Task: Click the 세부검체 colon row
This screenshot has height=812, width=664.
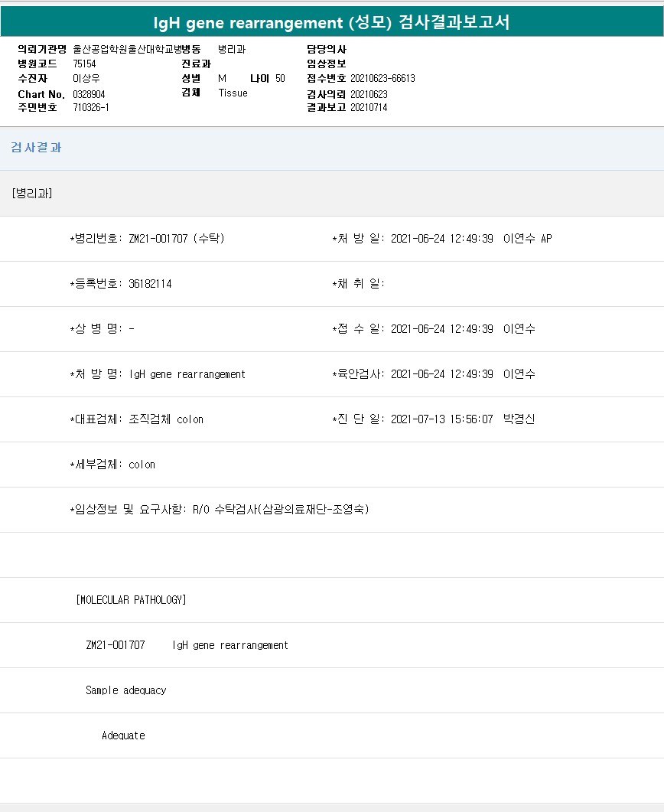Action: (112, 465)
